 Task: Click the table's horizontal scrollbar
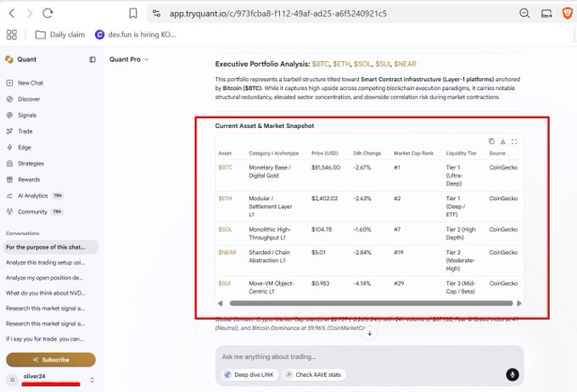[371, 303]
